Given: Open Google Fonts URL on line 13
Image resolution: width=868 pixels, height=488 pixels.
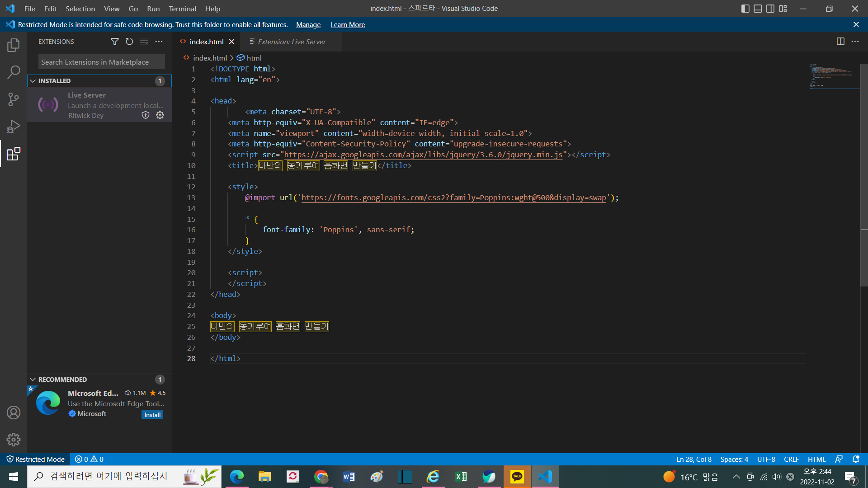Looking at the screenshot, I should pos(454,197).
